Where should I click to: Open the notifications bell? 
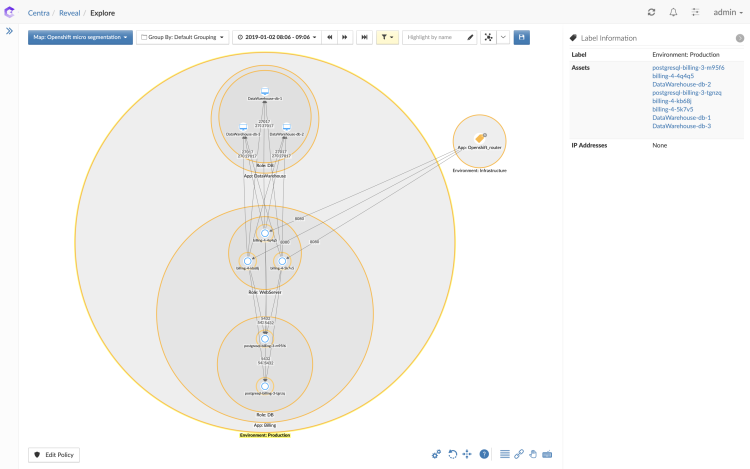pyautogui.click(x=673, y=12)
